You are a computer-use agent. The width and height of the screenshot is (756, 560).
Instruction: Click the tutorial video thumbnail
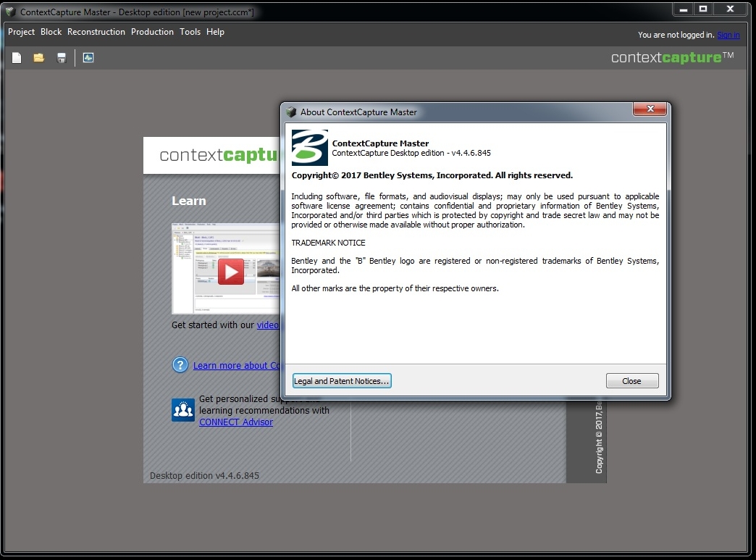tap(226, 268)
